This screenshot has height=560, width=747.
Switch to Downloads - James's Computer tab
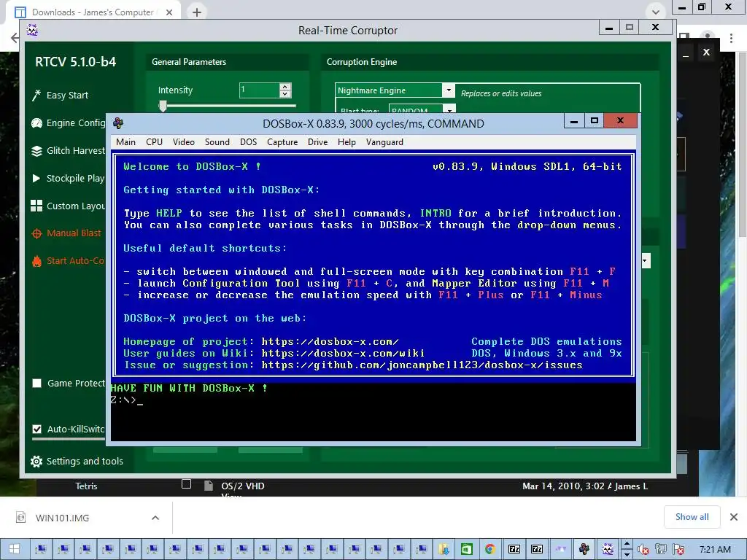[x=93, y=12]
